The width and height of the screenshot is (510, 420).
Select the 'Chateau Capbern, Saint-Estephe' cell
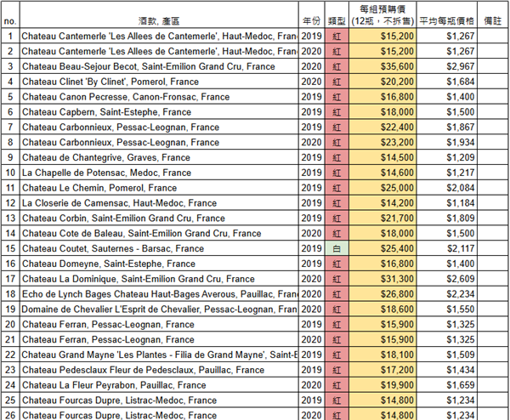159,112
